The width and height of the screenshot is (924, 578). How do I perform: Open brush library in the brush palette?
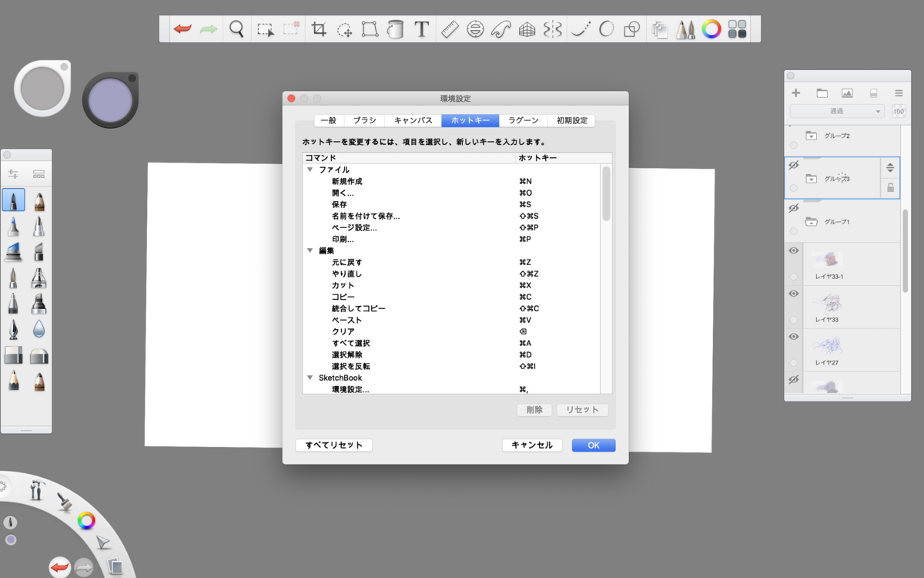click(x=39, y=174)
